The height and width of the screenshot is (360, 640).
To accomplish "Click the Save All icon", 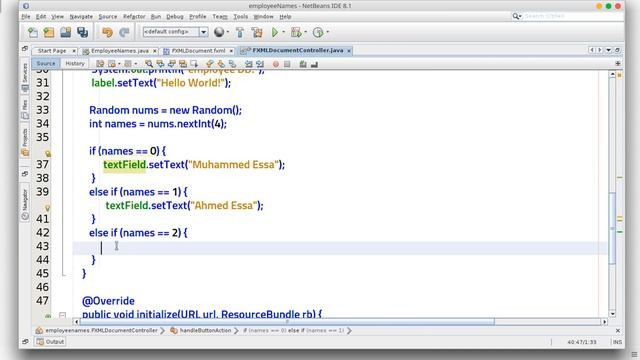I will tap(83, 32).
